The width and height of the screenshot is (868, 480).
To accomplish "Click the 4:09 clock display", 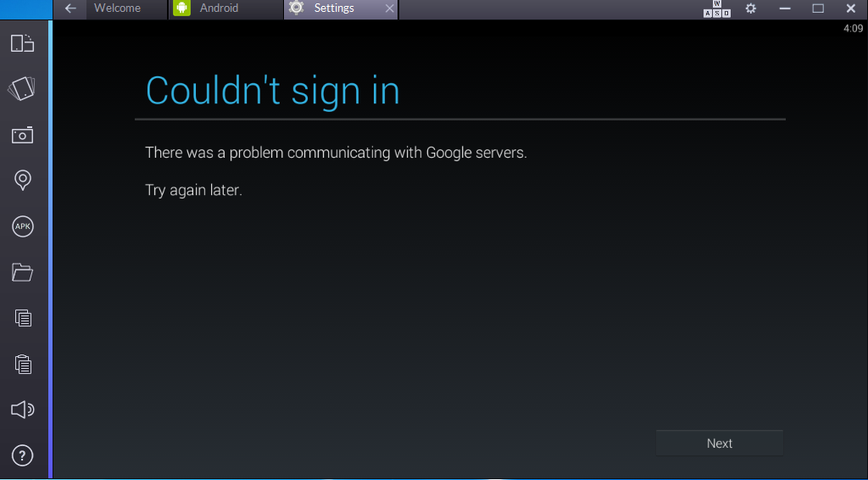I will (853, 28).
